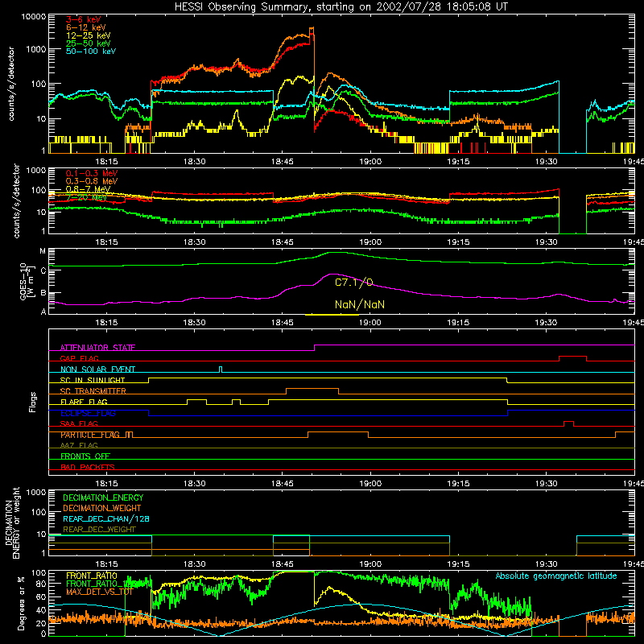
Task: Select the Absolute geomagnetic latitude label
Action: coord(556,576)
